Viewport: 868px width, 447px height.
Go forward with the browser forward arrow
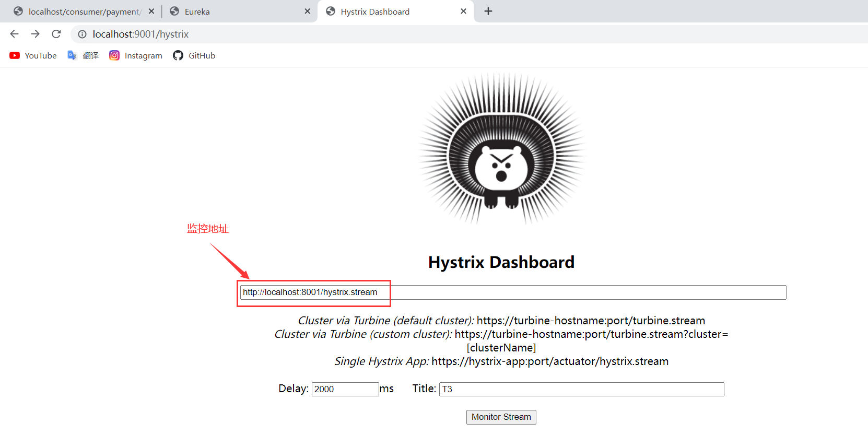(x=35, y=34)
